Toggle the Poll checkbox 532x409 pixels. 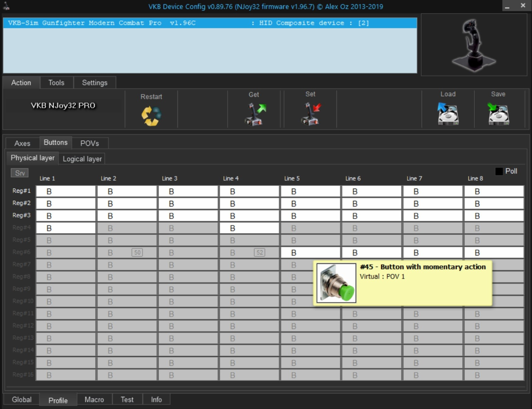tap(499, 171)
